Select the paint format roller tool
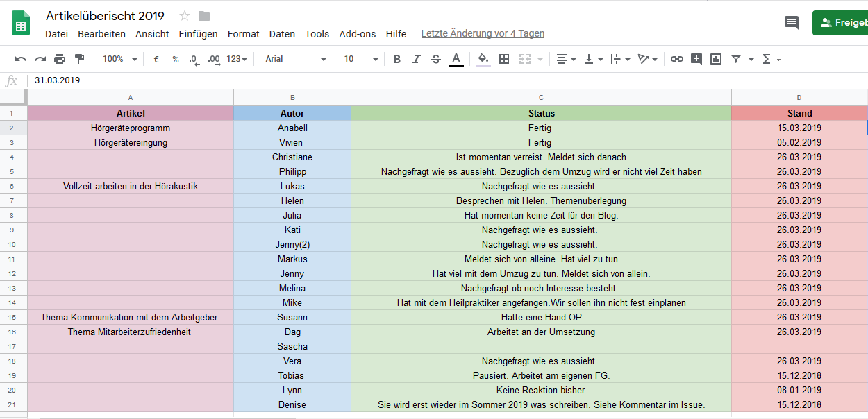The image size is (868, 419). pyautogui.click(x=79, y=60)
